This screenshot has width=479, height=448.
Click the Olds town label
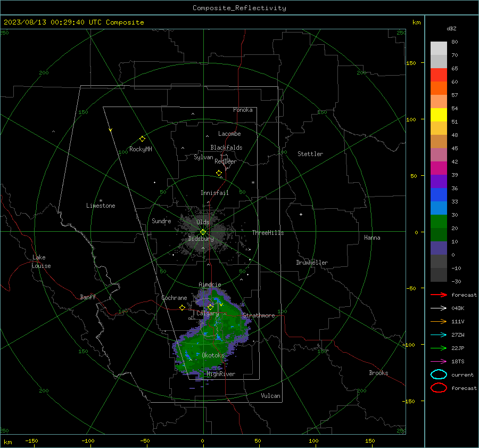coord(203,222)
